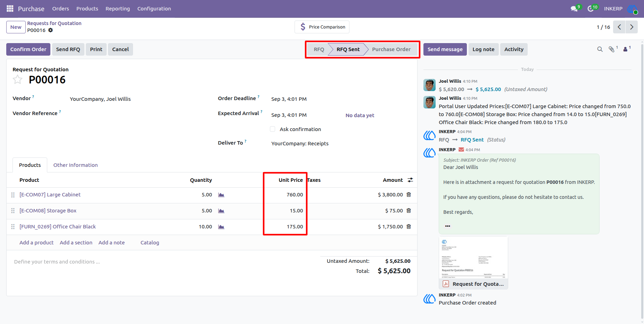Open the apps grid menu icon

click(x=10, y=8)
